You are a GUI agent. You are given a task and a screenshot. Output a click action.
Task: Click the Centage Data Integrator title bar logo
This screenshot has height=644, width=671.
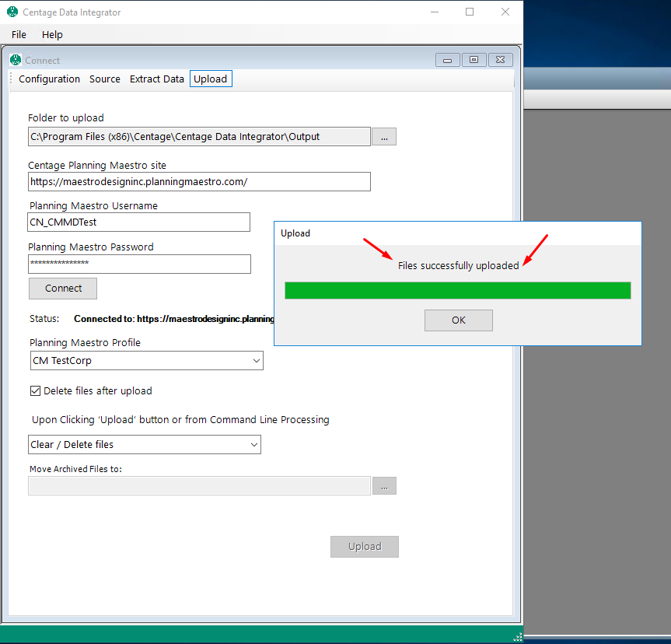[12, 12]
